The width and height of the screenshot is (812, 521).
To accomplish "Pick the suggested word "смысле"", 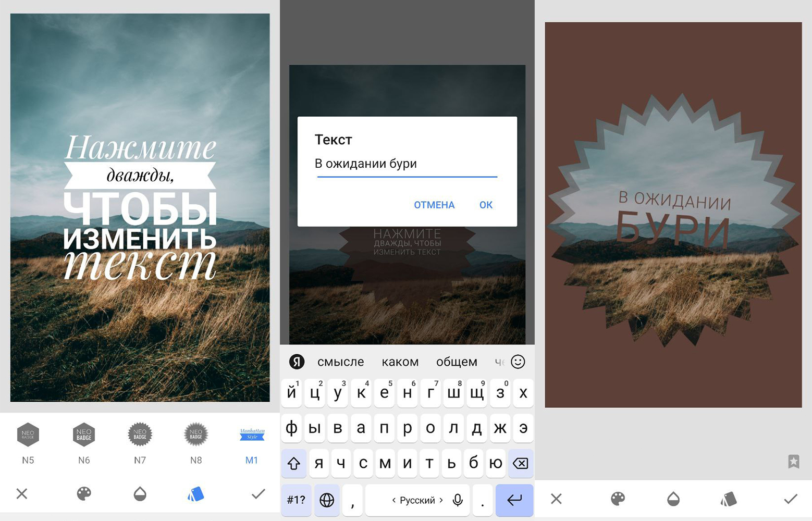I will (x=340, y=362).
